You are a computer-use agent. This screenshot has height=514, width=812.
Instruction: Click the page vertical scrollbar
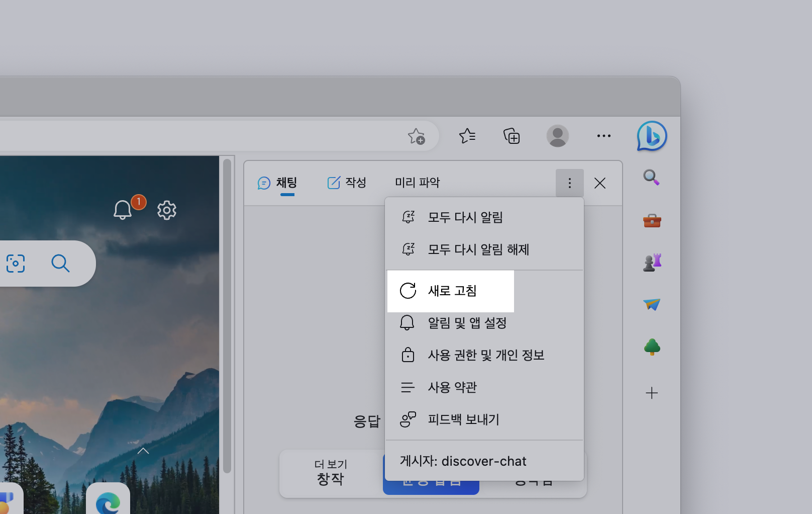tap(227, 317)
